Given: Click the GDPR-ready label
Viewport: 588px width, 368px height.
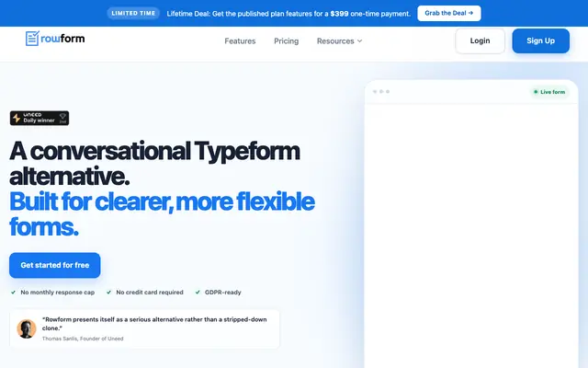Looking at the screenshot, I should click(x=222, y=293).
